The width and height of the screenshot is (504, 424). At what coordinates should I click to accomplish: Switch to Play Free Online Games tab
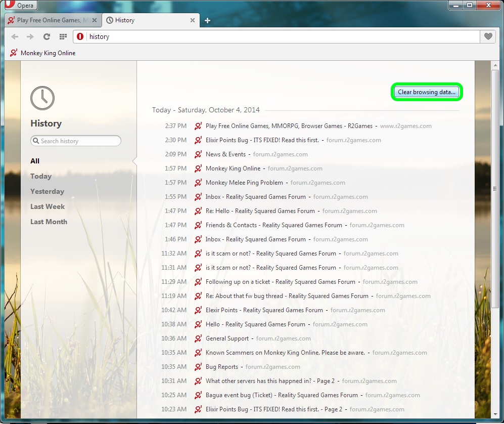[x=48, y=21]
